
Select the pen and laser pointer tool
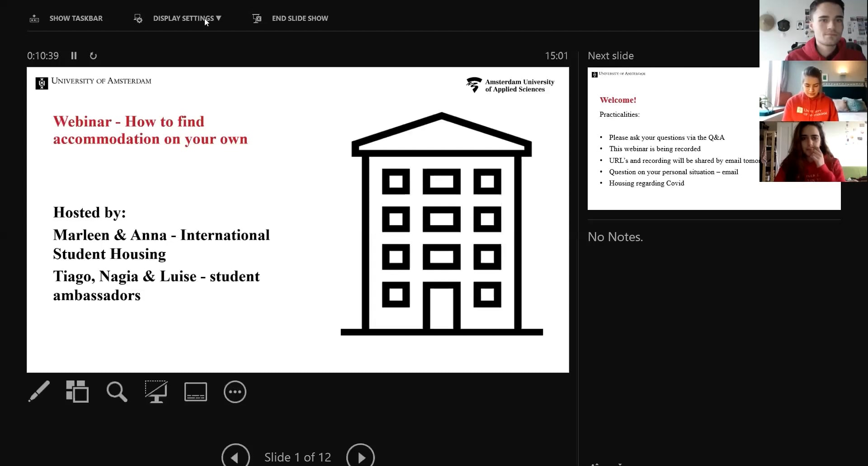39,391
